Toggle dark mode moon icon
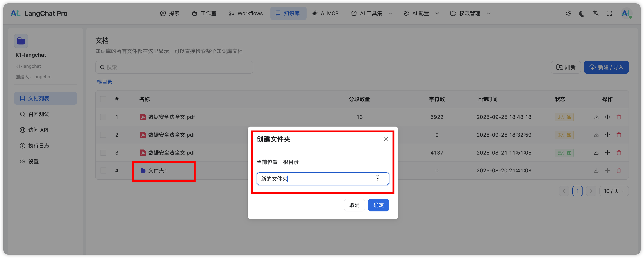The height and width of the screenshot is (258, 644). [x=582, y=14]
